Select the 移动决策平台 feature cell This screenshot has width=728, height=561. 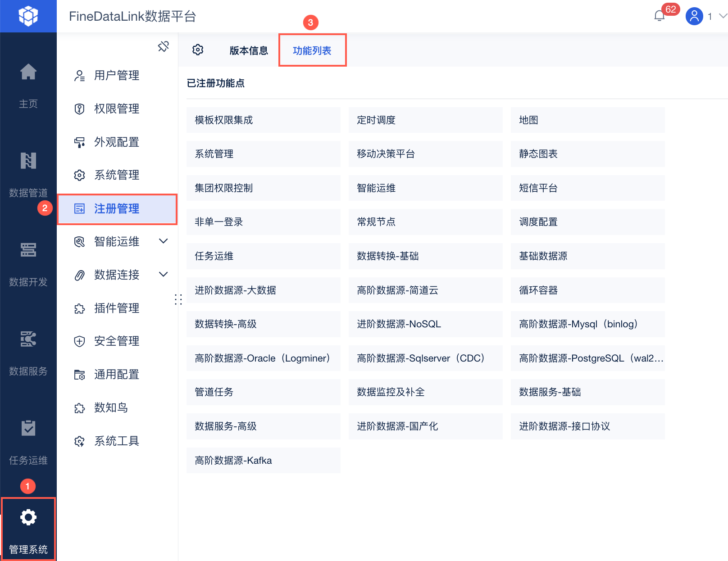point(426,154)
